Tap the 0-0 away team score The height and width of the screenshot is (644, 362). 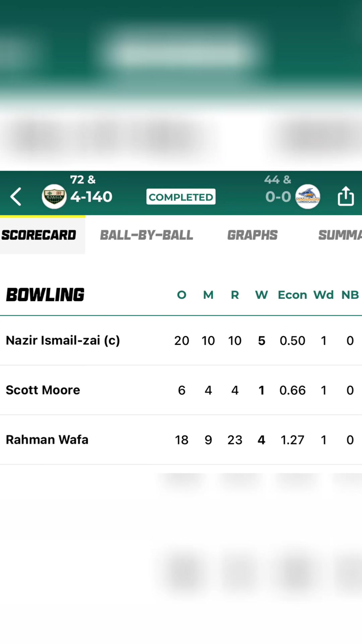[278, 197]
